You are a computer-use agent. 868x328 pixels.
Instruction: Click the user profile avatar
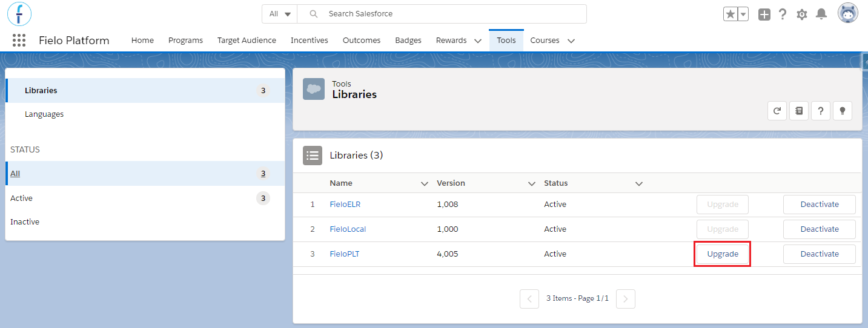(848, 13)
